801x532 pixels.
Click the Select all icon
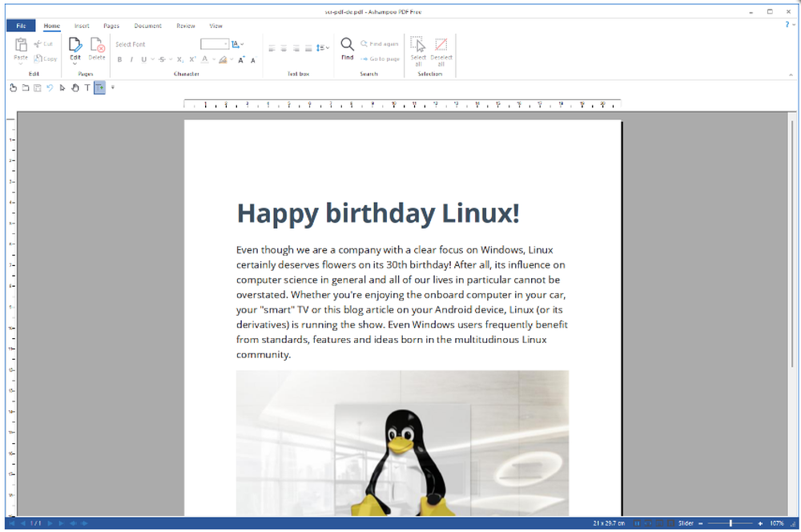click(x=418, y=48)
